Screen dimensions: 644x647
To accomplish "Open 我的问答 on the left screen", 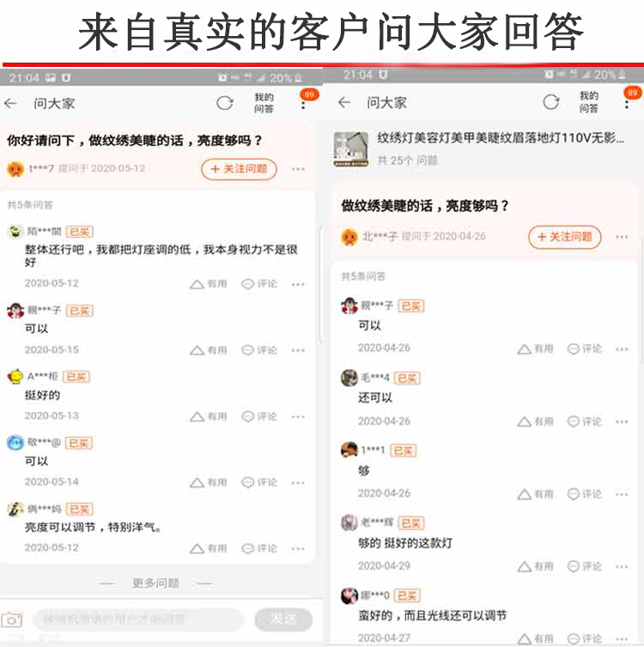I will pos(264,103).
